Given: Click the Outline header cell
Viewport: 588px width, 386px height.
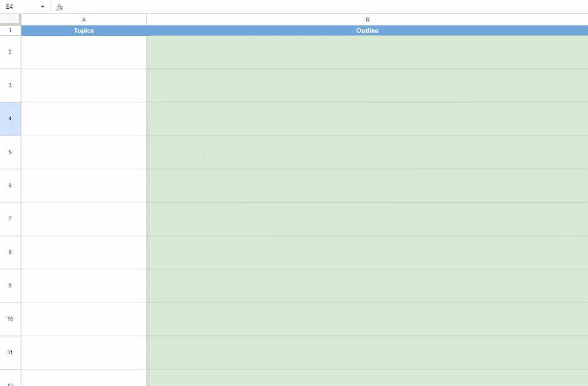Looking at the screenshot, I should [367, 31].
